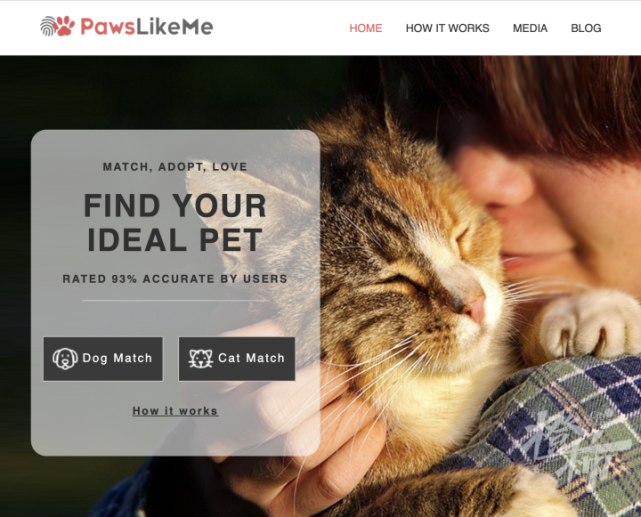Click the cat's paw on the shoulder
This screenshot has width=641, height=517.
589,323
